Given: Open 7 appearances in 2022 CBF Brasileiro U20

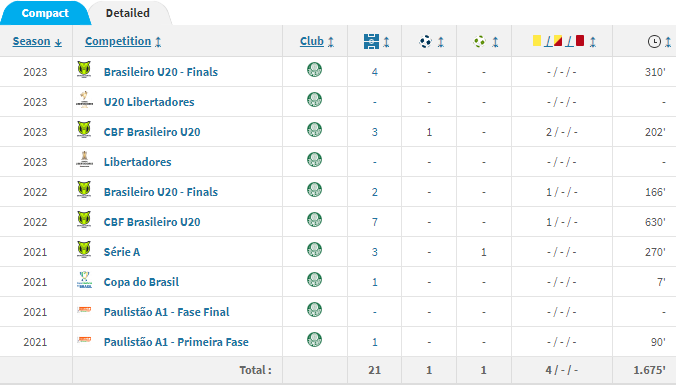Looking at the screenshot, I should (374, 222).
